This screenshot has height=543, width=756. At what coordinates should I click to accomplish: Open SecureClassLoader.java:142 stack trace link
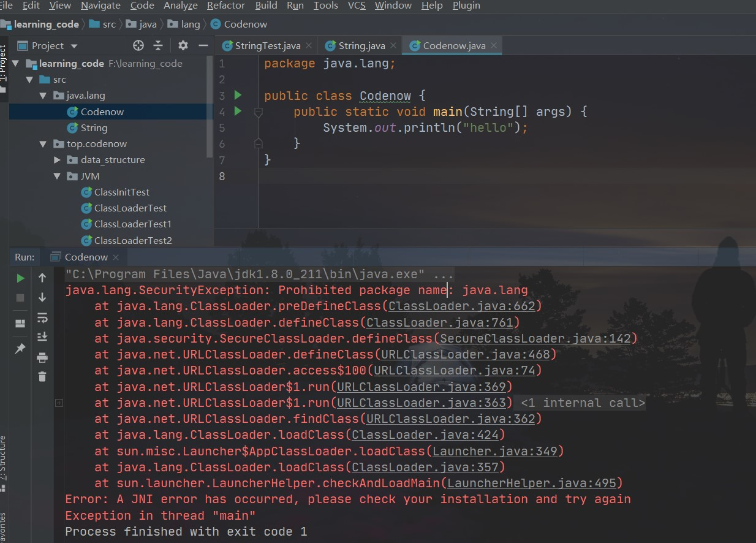pos(535,338)
